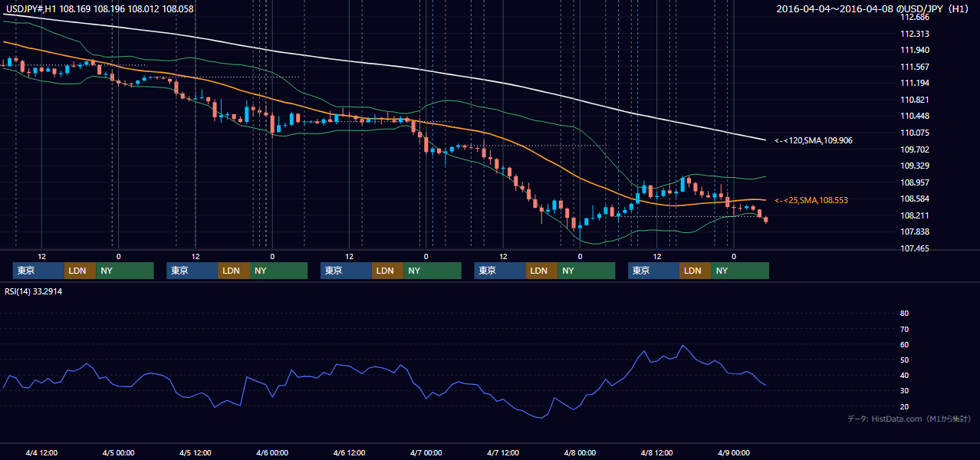Select the 4/8 12:00 date label
This screenshot has height=460, width=980.
click(x=656, y=453)
